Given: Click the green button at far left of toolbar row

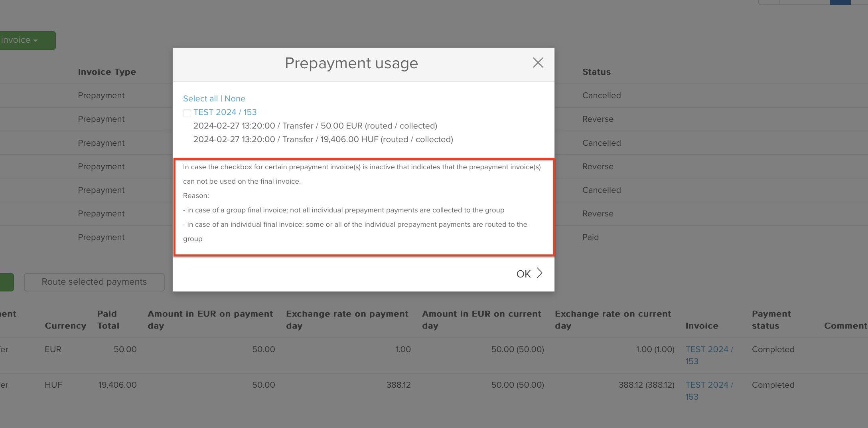Looking at the screenshot, I should 6,282.
